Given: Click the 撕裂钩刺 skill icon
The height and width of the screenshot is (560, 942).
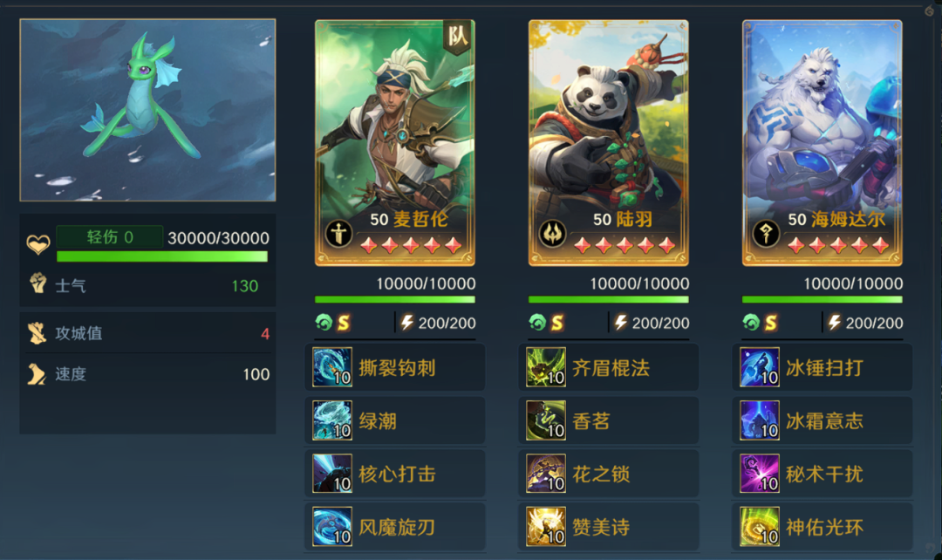Looking at the screenshot, I should (x=332, y=367).
